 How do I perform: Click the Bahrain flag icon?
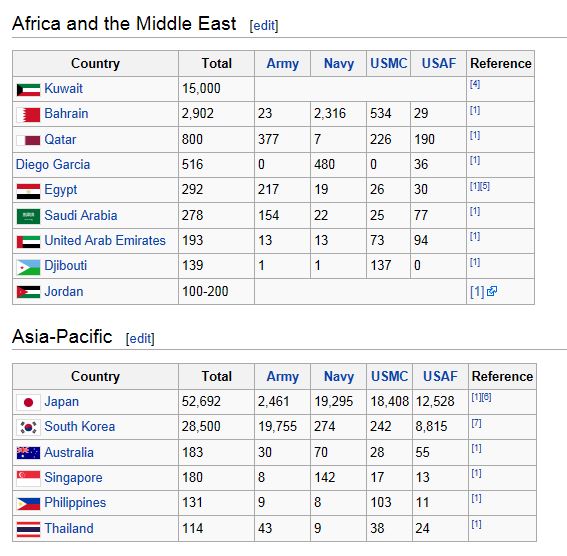pyautogui.click(x=28, y=115)
